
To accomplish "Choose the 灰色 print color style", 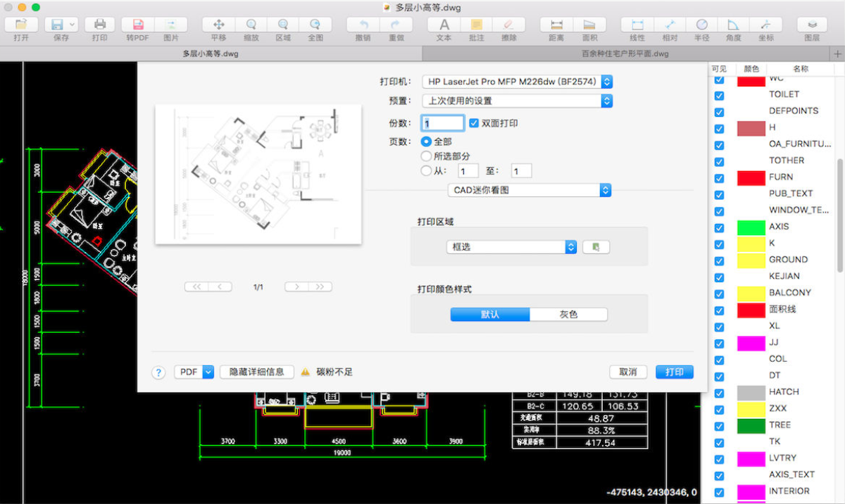I will point(568,315).
